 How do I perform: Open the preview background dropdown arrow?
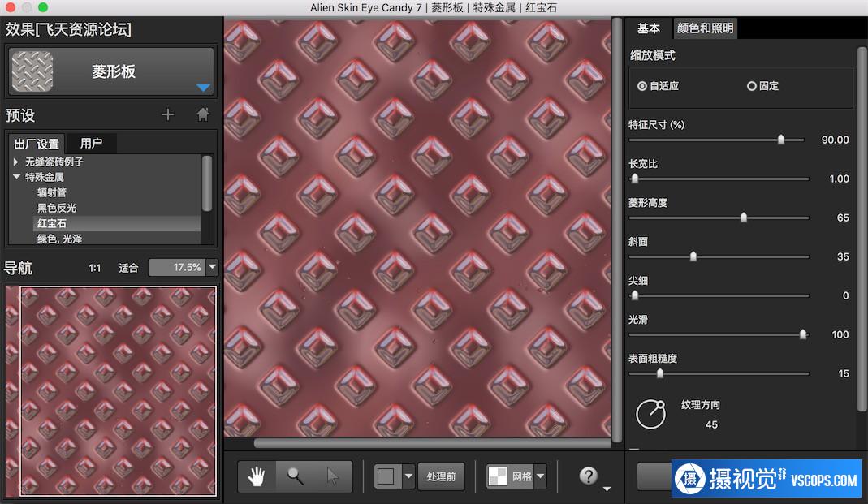pyautogui.click(x=408, y=476)
